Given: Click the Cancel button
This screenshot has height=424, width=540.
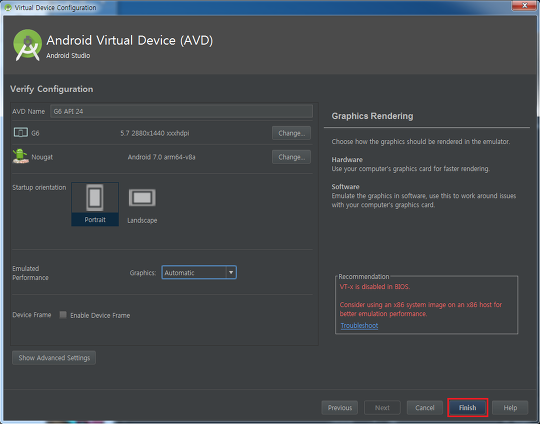Looking at the screenshot, I should coord(425,408).
